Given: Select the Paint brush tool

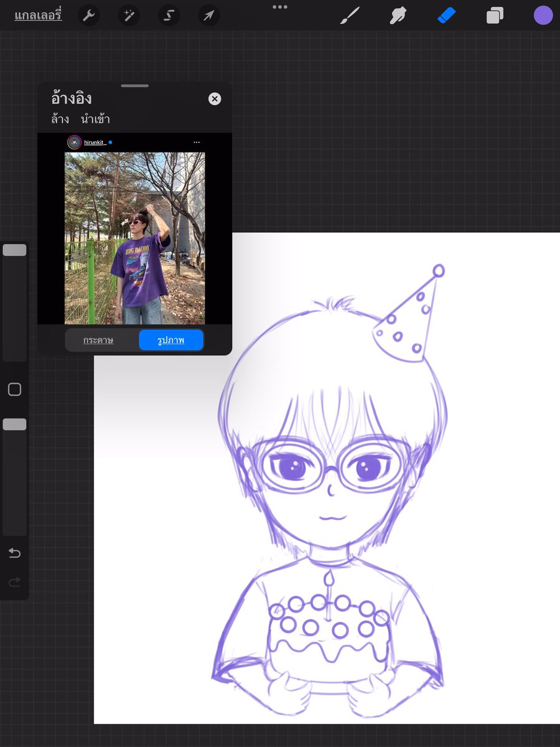Looking at the screenshot, I should click(350, 16).
